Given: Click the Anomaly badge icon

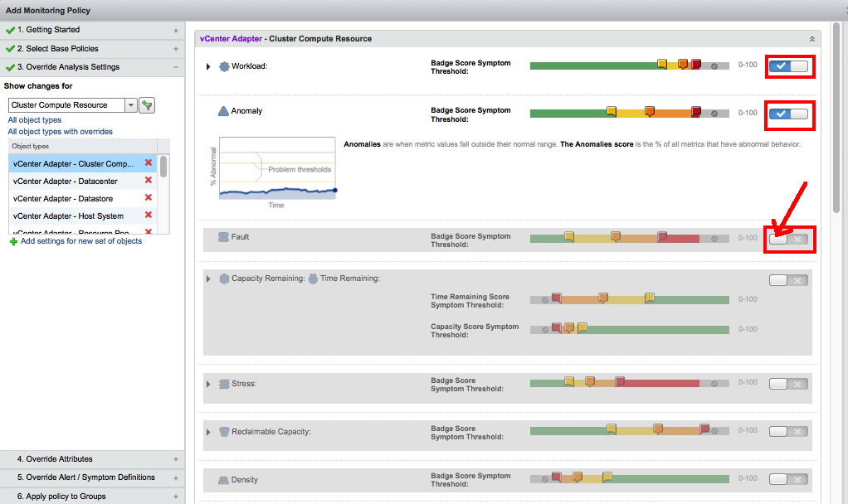Looking at the screenshot, I should click(223, 111).
